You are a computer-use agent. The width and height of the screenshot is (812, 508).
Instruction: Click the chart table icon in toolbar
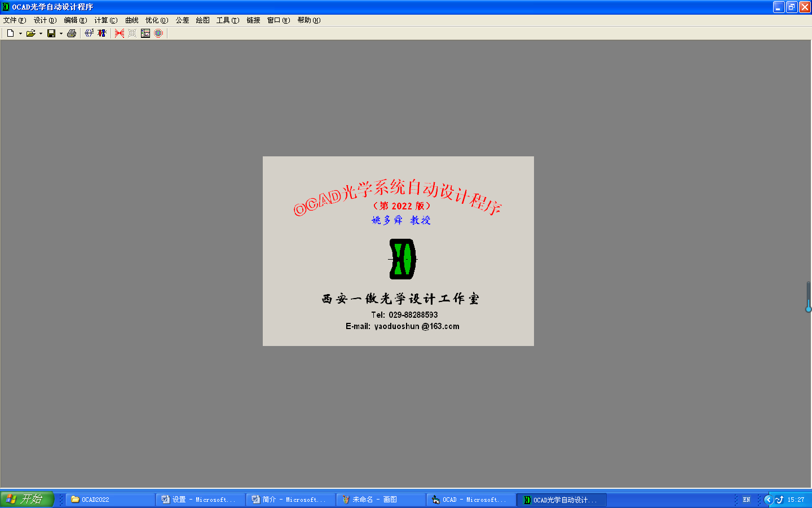(145, 33)
